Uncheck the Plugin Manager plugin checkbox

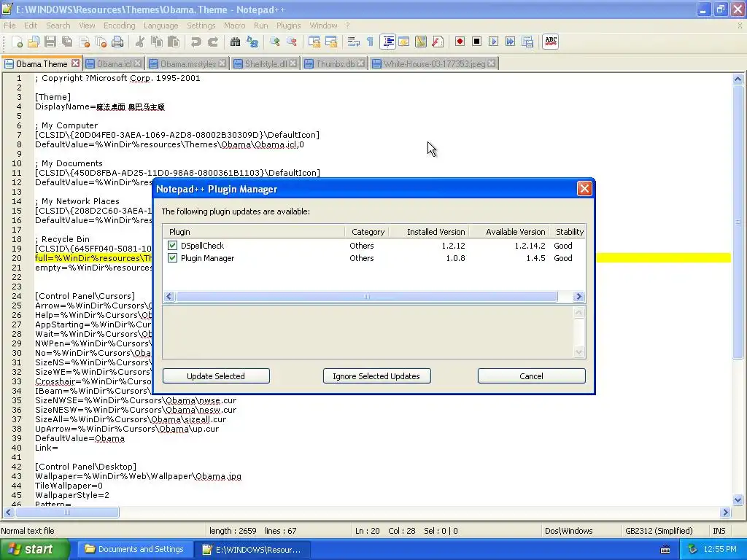pyautogui.click(x=172, y=258)
